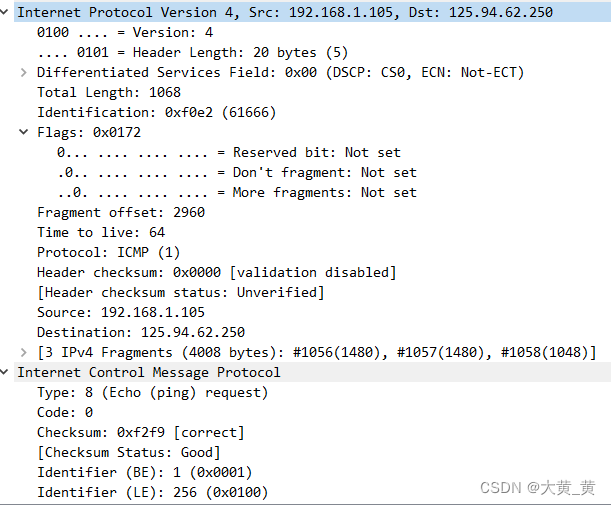This screenshot has width=611, height=505.
Task: Click the Header checksum: 0x0000 row
Action: pos(216,272)
